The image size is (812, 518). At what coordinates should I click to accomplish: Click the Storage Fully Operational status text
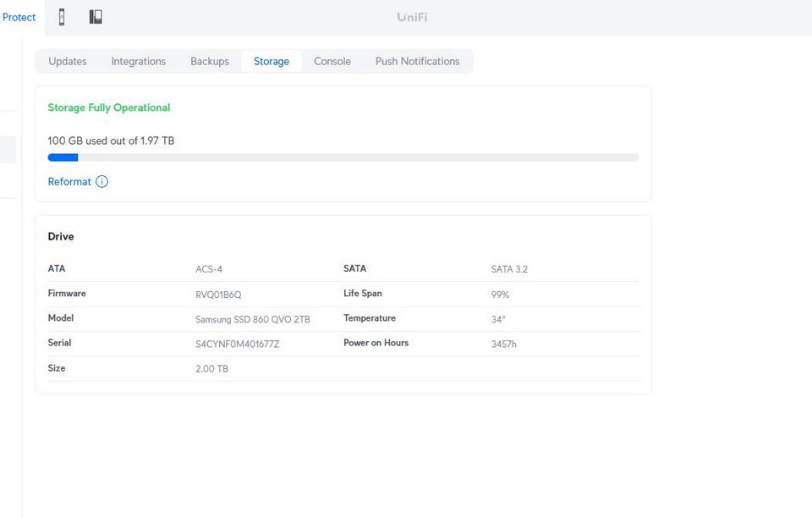109,107
